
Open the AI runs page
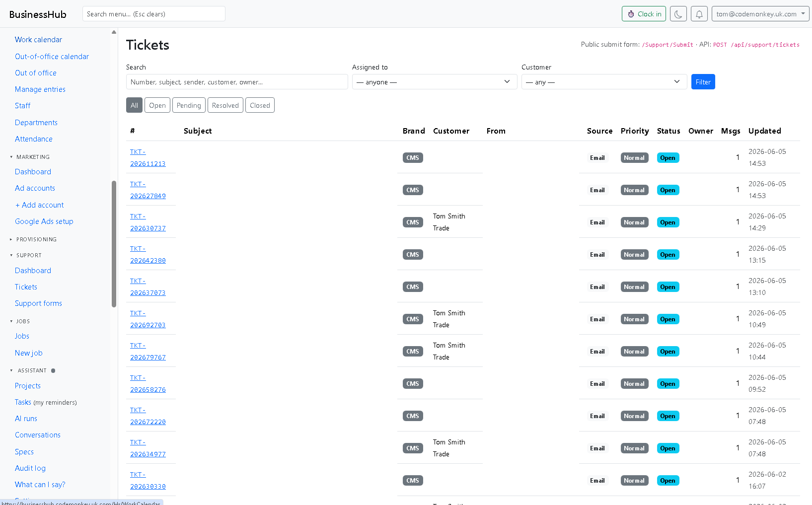point(26,419)
